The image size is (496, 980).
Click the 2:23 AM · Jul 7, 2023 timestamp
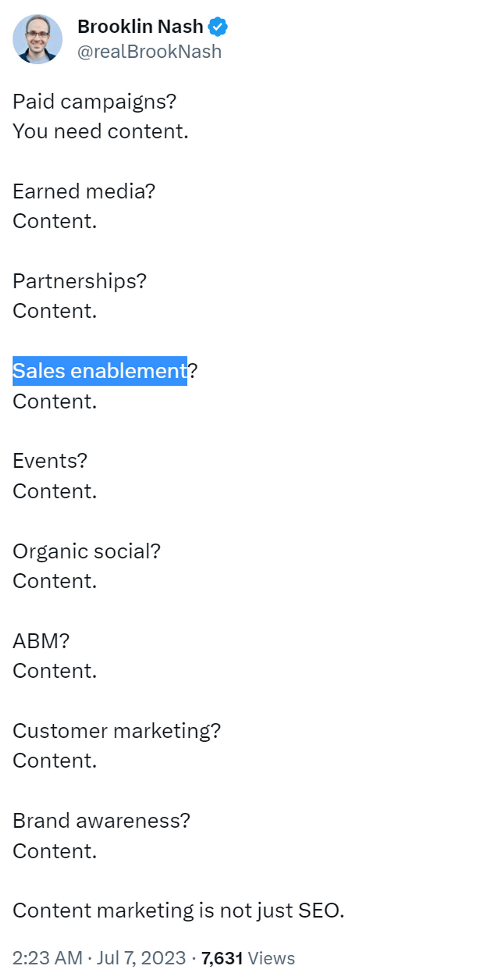point(99,958)
